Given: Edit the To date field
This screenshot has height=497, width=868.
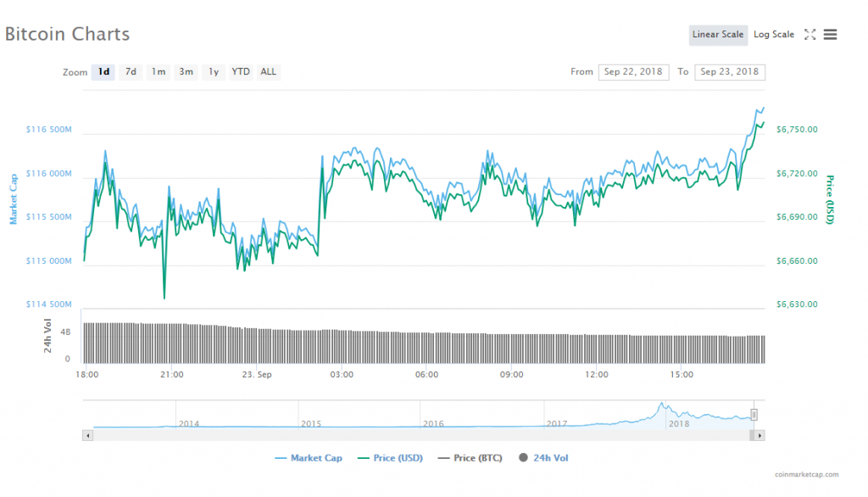Looking at the screenshot, I should [x=729, y=72].
